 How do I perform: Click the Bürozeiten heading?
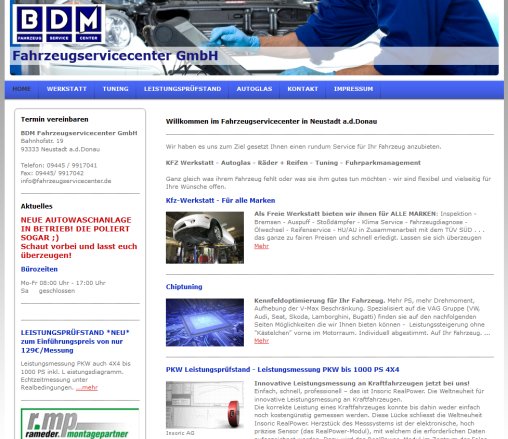point(39,269)
